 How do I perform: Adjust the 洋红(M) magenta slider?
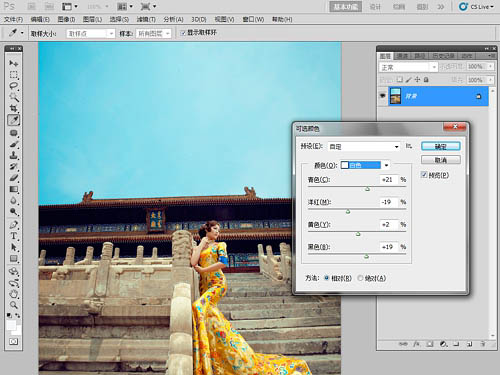(x=348, y=211)
